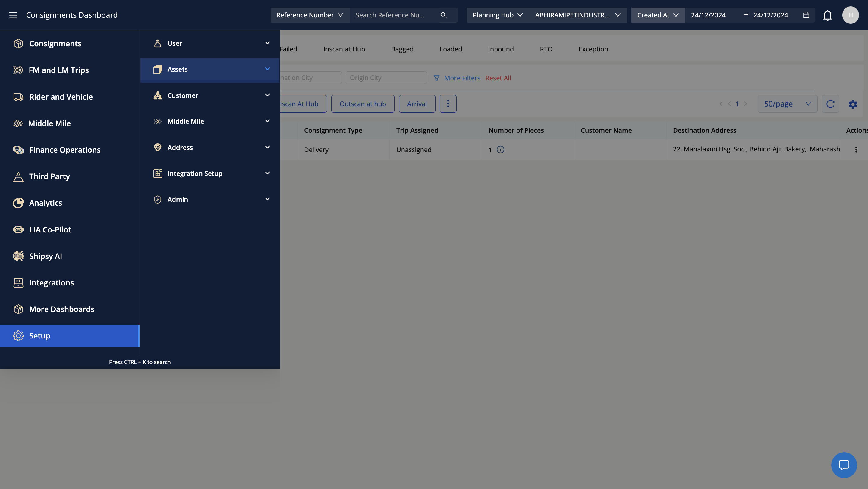Click the Address location pin icon

[x=157, y=148]
